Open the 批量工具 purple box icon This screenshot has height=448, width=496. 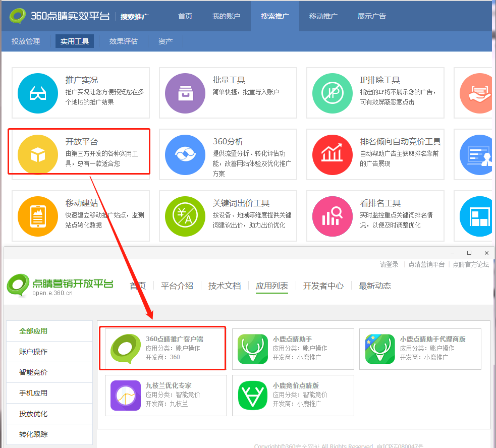click(x=185, y=93)
